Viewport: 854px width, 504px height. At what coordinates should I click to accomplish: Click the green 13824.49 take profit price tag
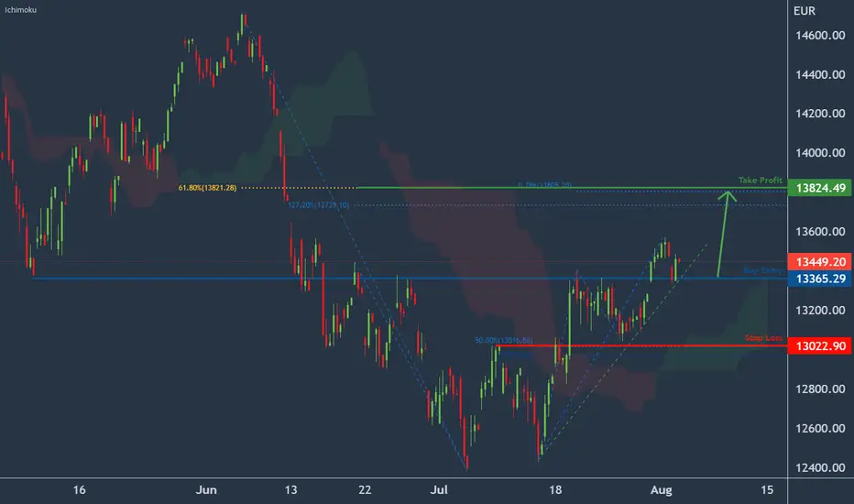tap(820, 188)
